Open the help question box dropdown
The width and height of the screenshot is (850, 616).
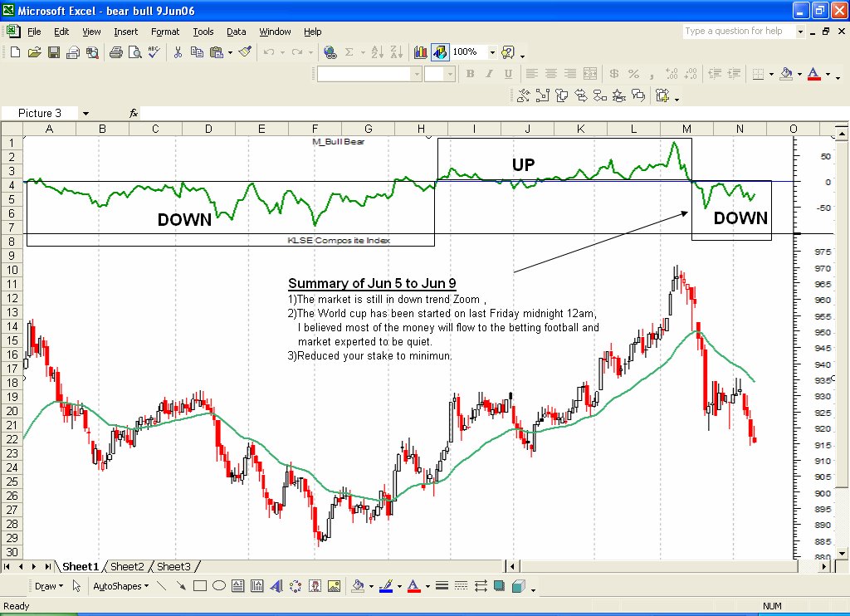[x=800, y=32]
